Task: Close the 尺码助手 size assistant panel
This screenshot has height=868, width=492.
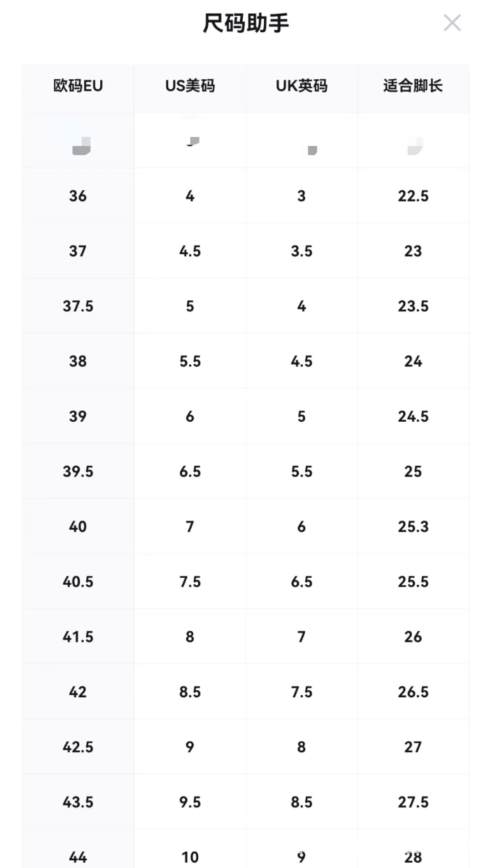Action: (x=452, y=23)
